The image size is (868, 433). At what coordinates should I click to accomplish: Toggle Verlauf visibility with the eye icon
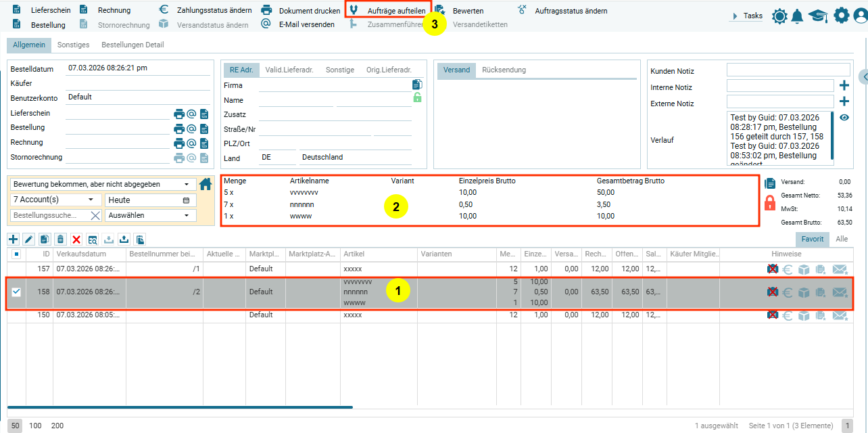(844, 118)
